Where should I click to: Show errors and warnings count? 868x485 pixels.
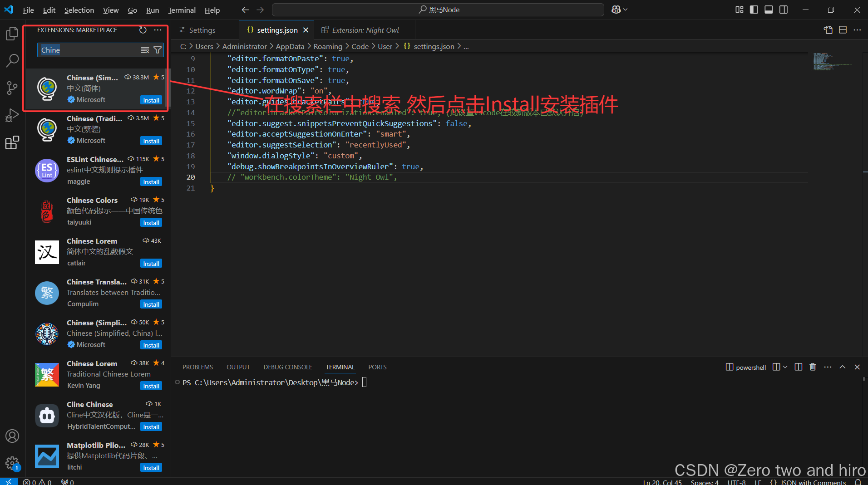pyautogui.click(x=37, y=482)
